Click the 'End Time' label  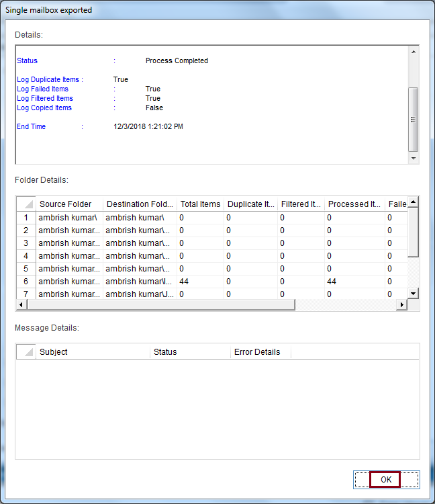31,126
